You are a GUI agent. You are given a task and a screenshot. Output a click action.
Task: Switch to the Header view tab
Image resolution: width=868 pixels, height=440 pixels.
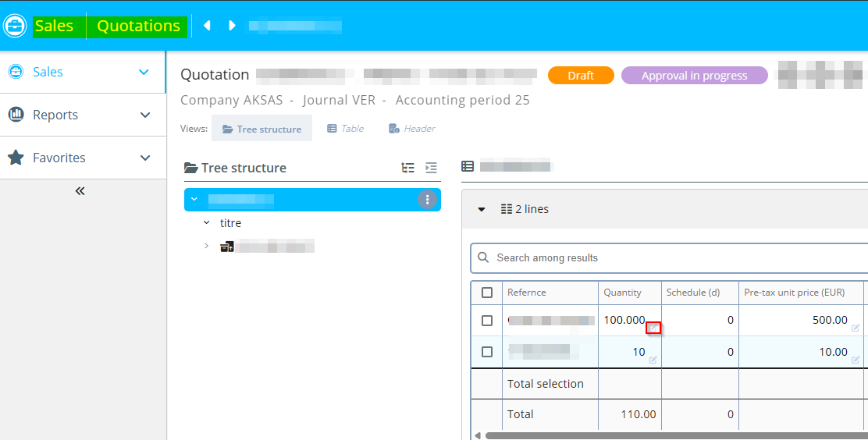click(412, 129)
